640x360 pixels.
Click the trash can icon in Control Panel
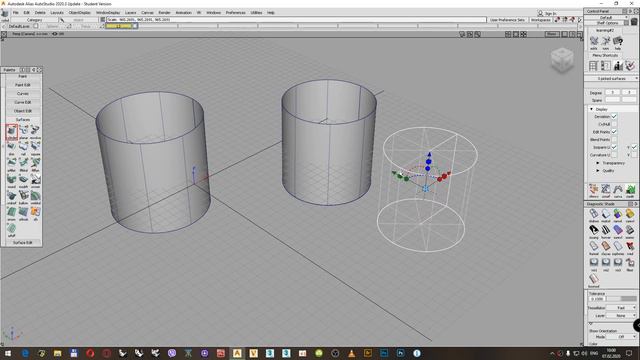coord(634,21)
